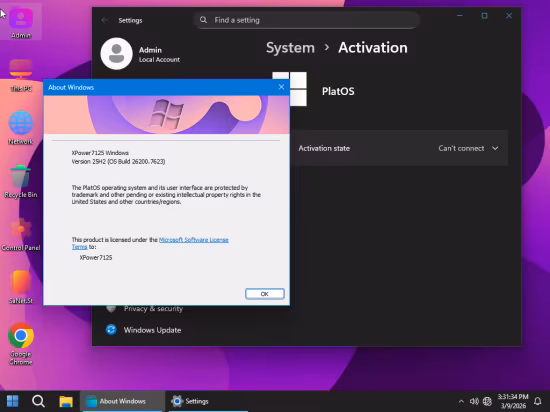Click the PlatOS edition label
This screenshot has width=550, height=412.
[338, 91]
